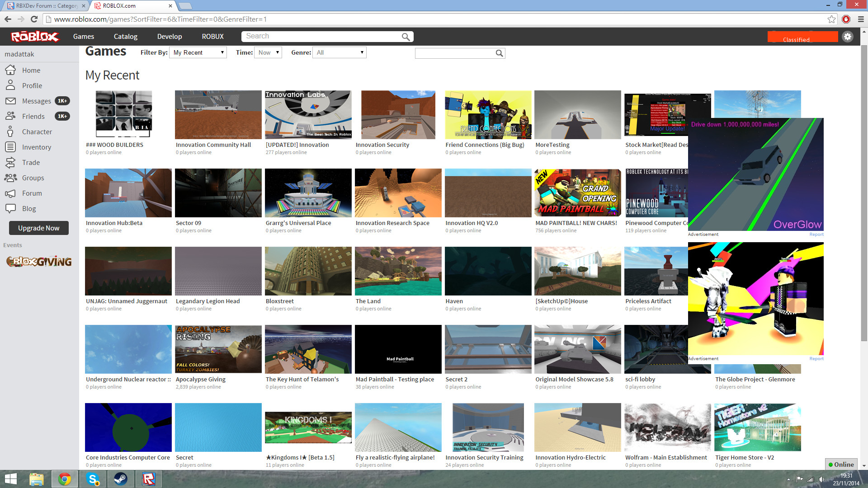Viewport: 868px width, 488px height.
Task: Open MAD PAINTBALL game thumbnail
Action: click(x=577, y=193)
